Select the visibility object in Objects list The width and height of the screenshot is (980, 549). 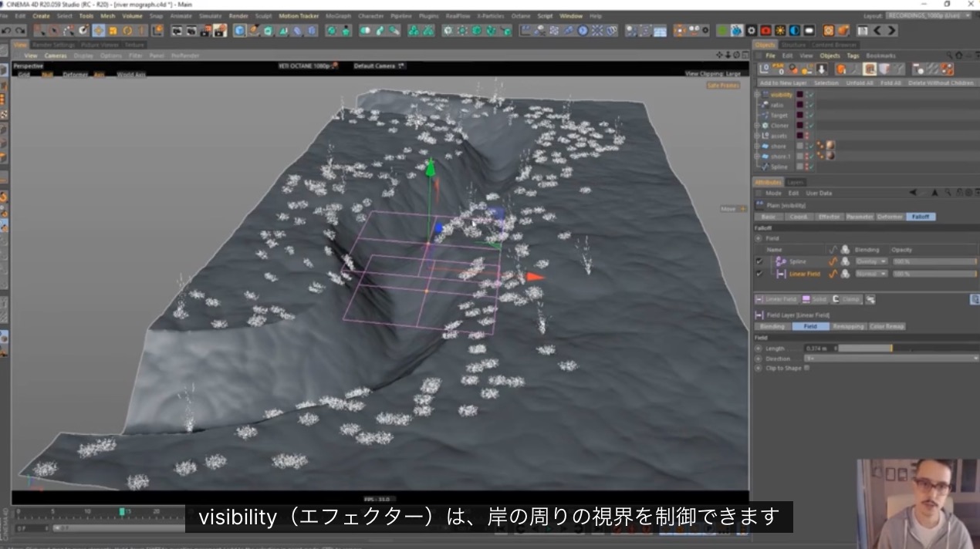(780, 95)
